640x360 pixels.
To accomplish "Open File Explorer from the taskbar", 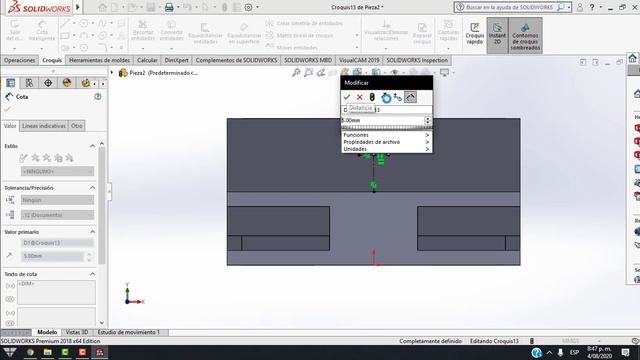I will [48, 352].
